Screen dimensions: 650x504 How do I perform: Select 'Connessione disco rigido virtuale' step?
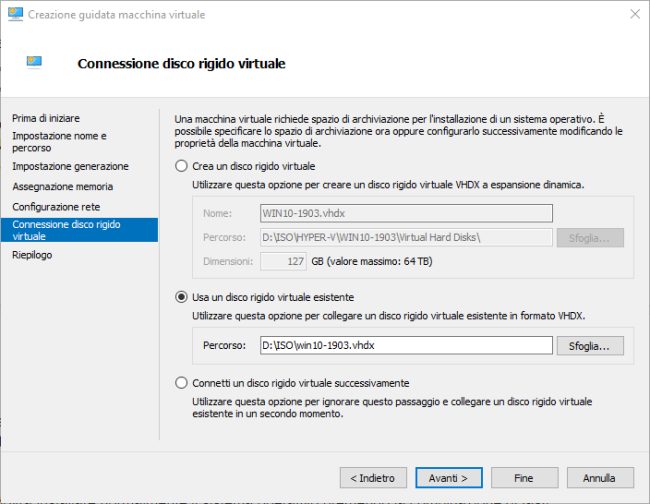(79, 230)
